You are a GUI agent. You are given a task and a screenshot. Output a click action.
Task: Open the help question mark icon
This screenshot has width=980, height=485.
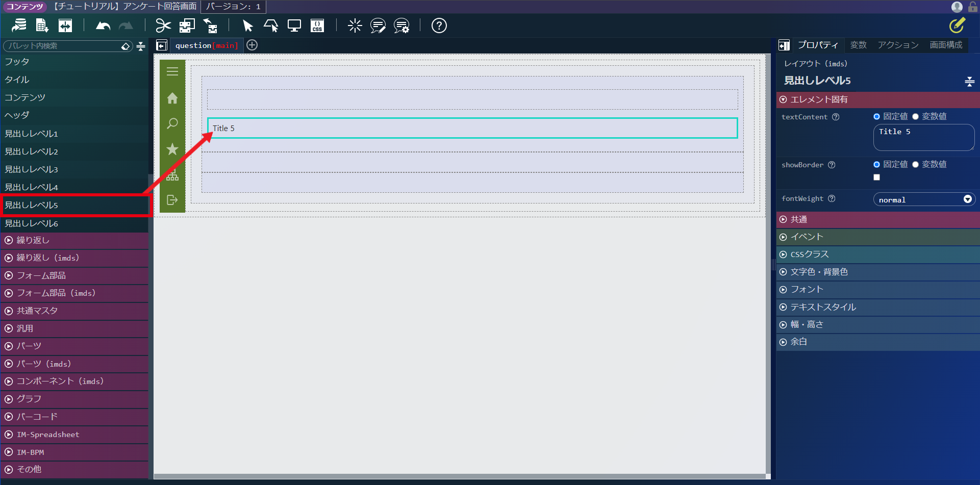439,25
